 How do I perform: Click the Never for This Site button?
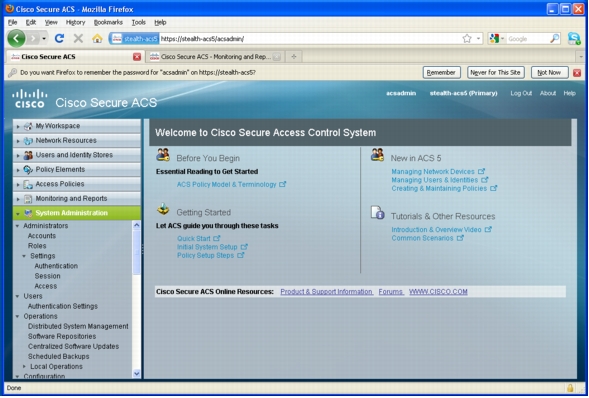(x=495, y=72)
